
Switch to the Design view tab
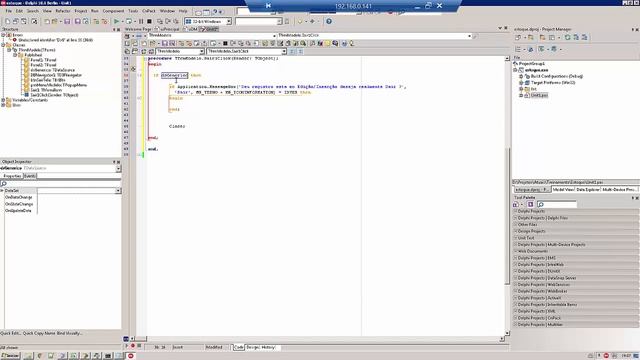point(252,347)
